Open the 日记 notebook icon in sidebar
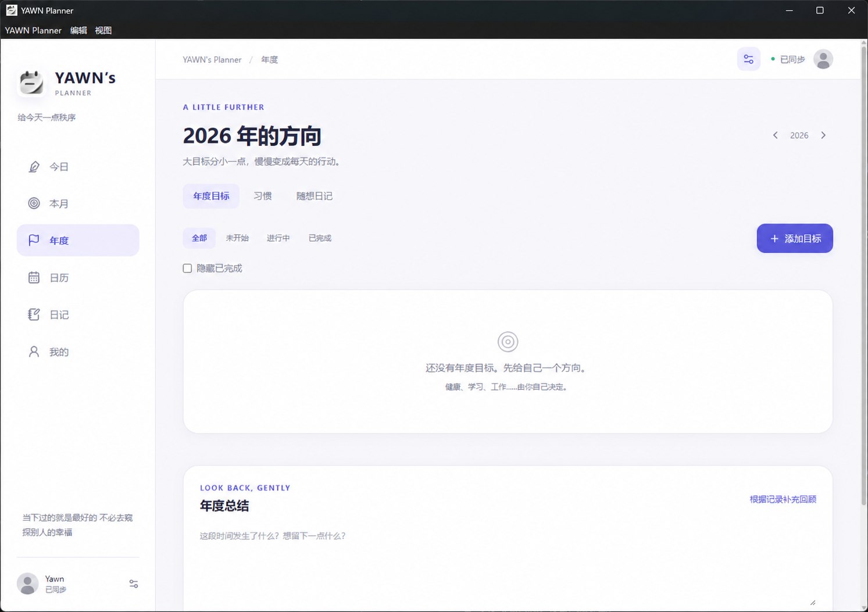 pos(34,314)
